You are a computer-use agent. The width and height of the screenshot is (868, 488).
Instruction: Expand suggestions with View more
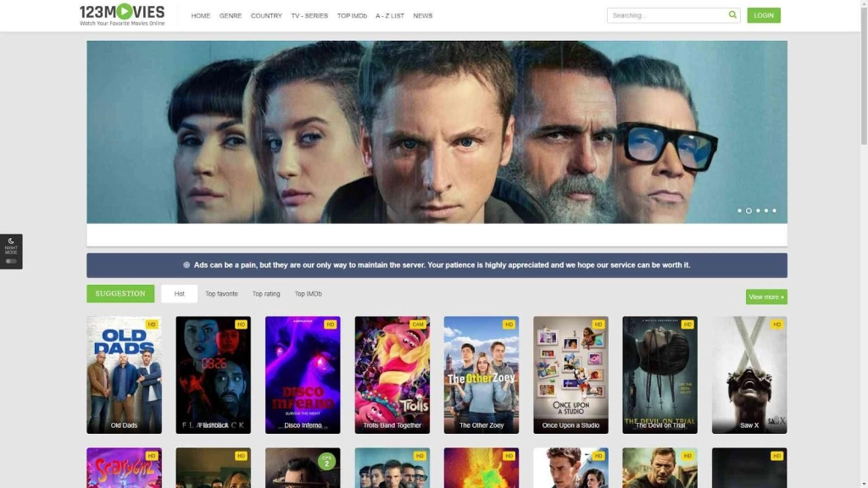(x=766, y=297)
